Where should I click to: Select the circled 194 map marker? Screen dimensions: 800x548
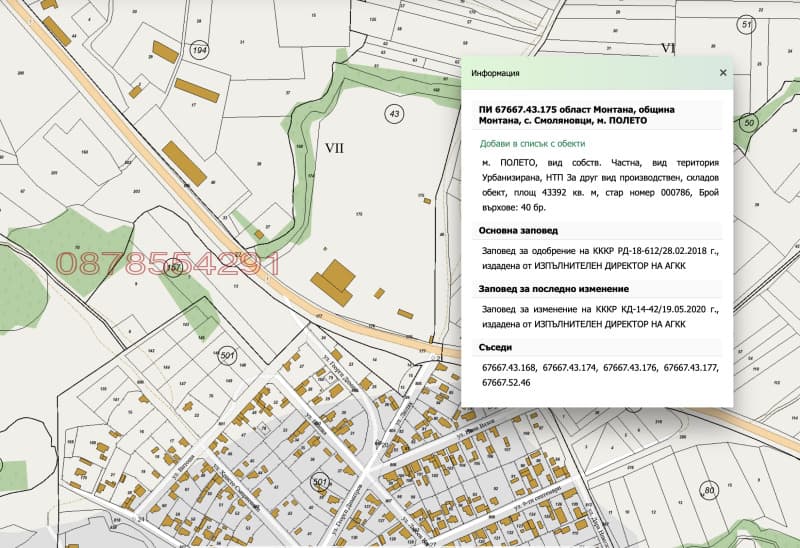coord(200,49)
